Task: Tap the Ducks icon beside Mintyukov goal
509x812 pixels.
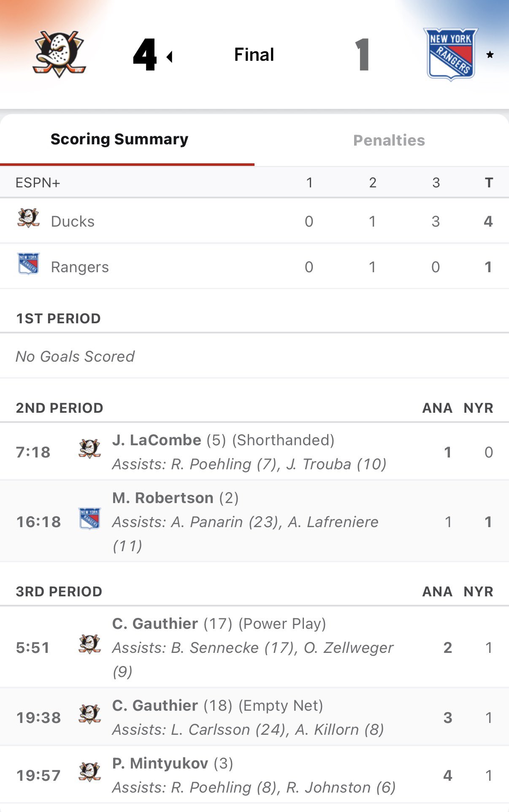Action: click(89, 772)
